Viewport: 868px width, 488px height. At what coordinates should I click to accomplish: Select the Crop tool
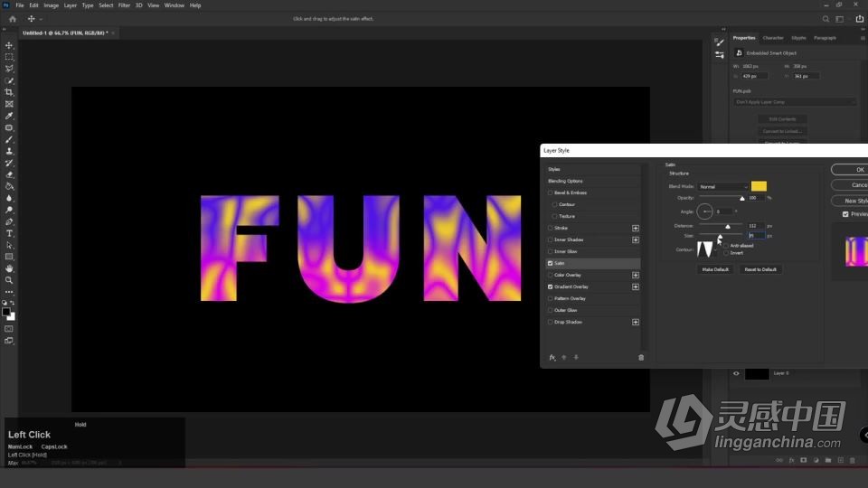[x=9, y=92]
